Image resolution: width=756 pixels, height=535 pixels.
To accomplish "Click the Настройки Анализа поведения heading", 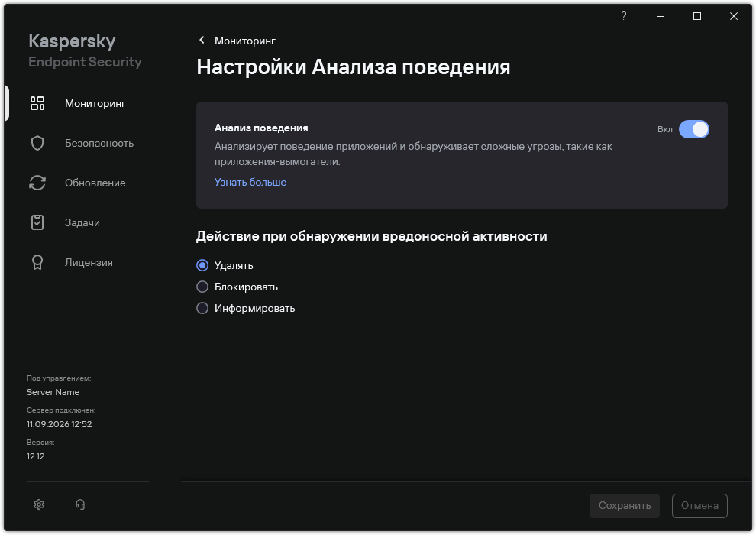I will click(x=353, y=66).
